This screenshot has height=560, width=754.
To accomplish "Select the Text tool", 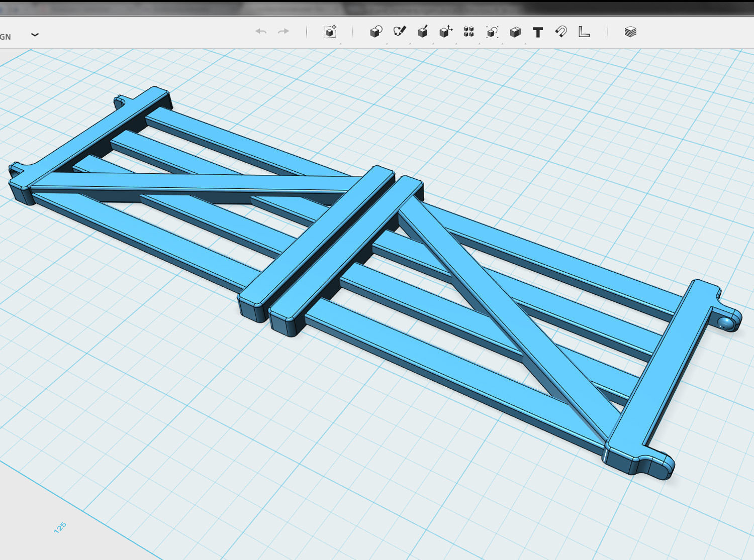I will [x=538, y=32].
